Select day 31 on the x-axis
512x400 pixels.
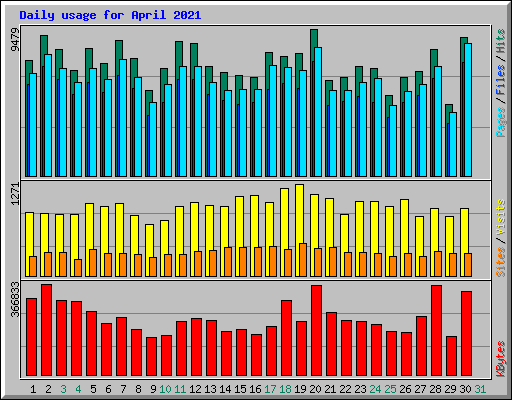click(x=480, y=389)
